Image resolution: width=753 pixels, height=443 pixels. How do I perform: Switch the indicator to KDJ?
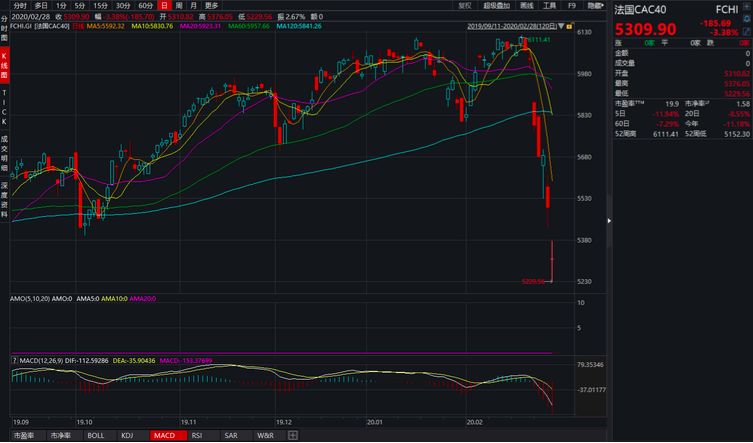click(127, 435)
